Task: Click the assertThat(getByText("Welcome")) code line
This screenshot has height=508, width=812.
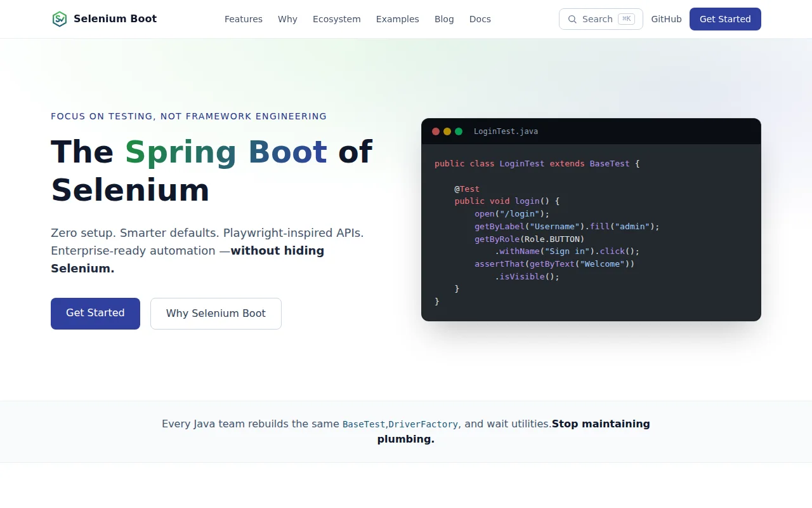Action: (x=554, y=264)
